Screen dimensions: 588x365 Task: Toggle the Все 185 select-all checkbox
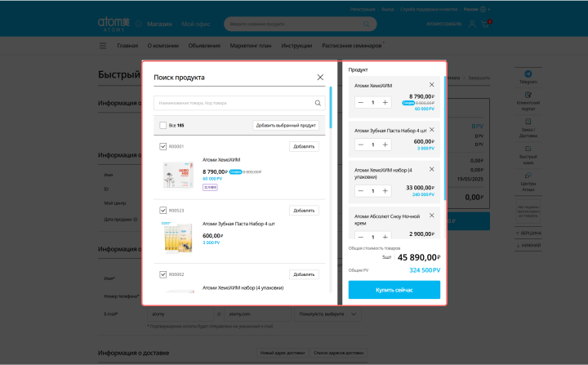pyautogui.click(x=163, y=125)
